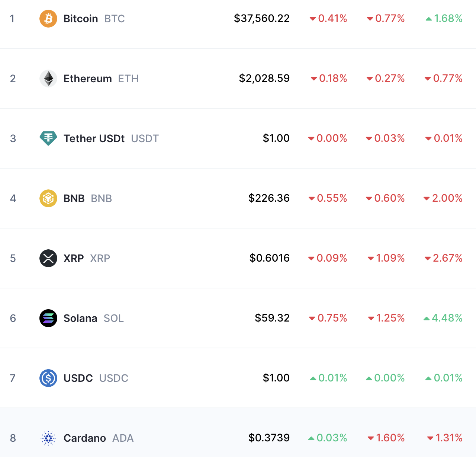476x457 pixels.
Task: Open the Ethereum name link
Action: pos(87,79)
